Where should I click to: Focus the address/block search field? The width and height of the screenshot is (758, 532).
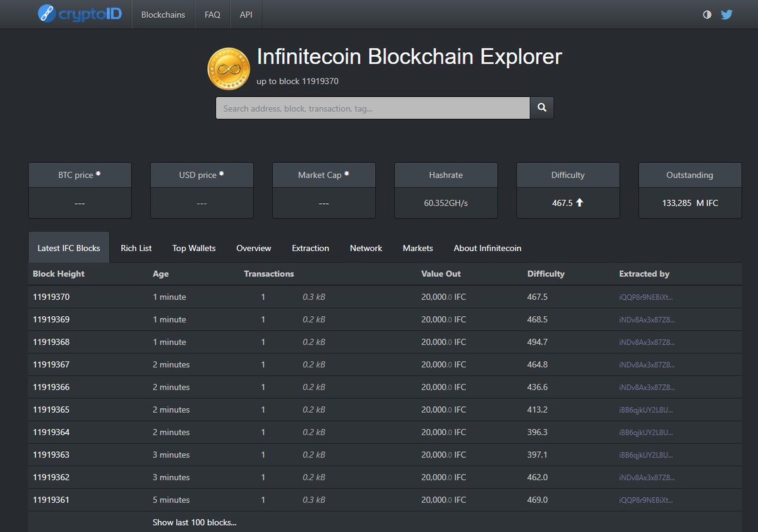373,108
